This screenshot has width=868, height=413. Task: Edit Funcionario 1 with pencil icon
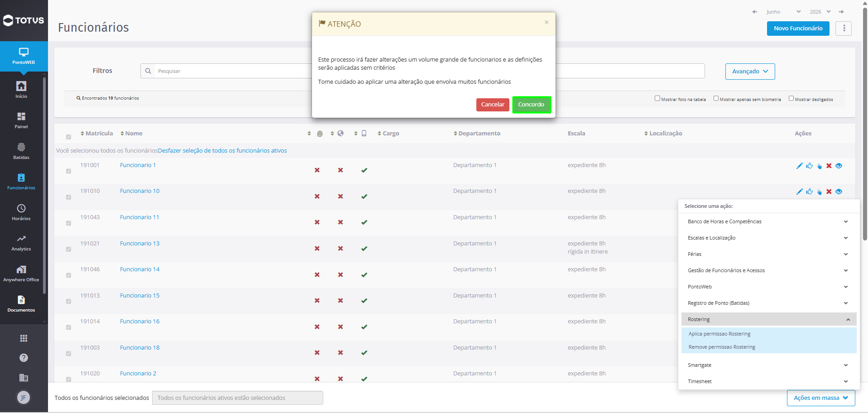coord(799,166)
